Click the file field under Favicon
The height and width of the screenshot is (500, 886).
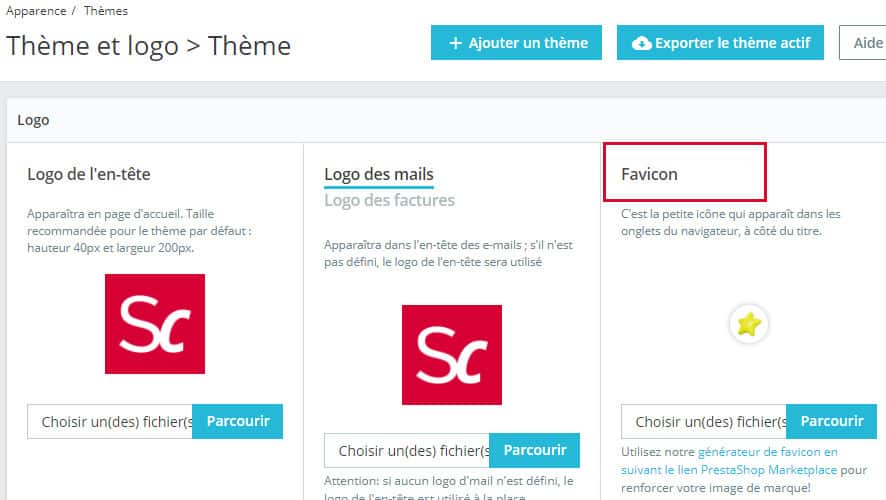[x=704, y=421]
